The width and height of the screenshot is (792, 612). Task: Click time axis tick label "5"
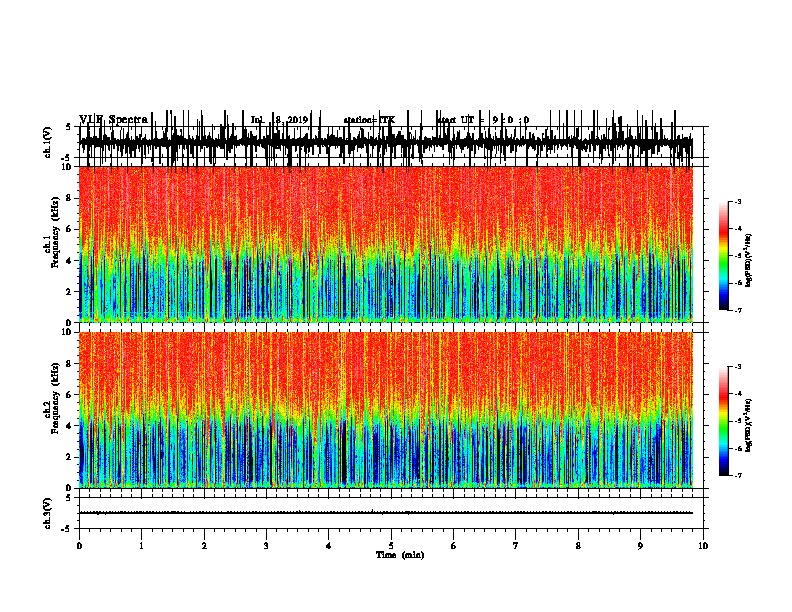[391, 546]
